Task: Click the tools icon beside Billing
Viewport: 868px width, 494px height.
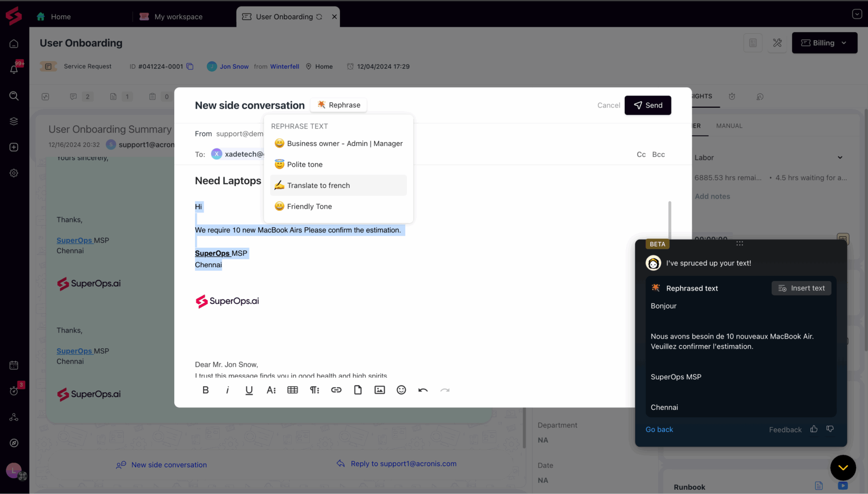Action: (777, 43)
